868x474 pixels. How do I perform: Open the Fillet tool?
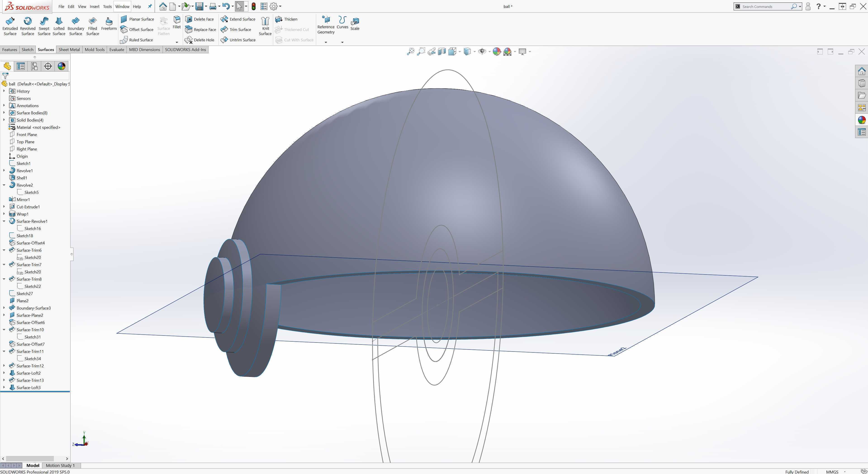[x=177, y=23]
